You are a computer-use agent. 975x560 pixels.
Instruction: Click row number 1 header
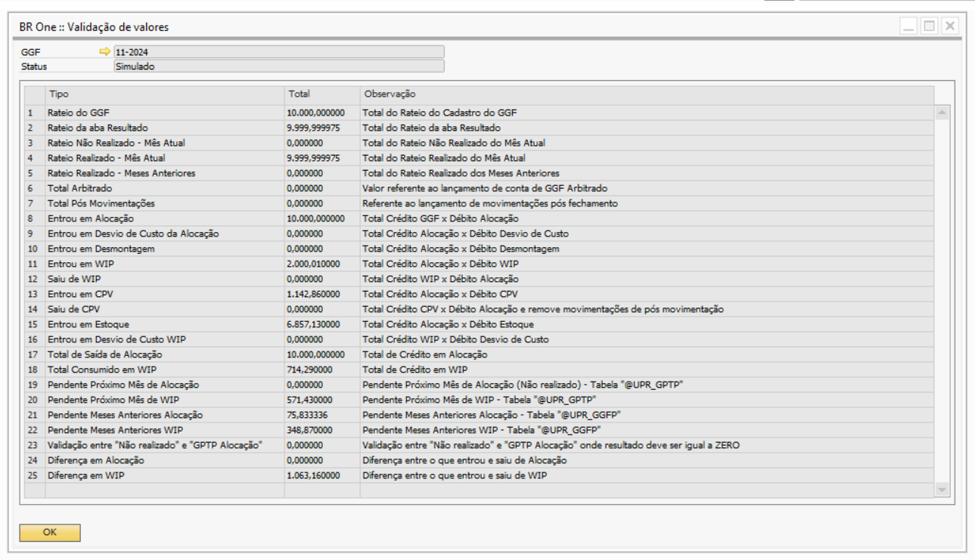click(x=35, y=113)
